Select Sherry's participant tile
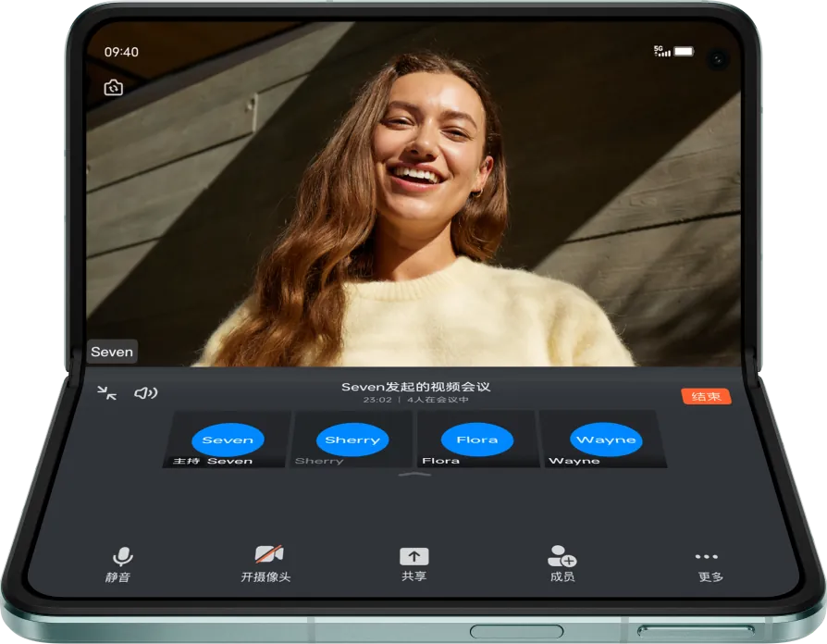This screenshot has height=644, width=827. [352, 440]
